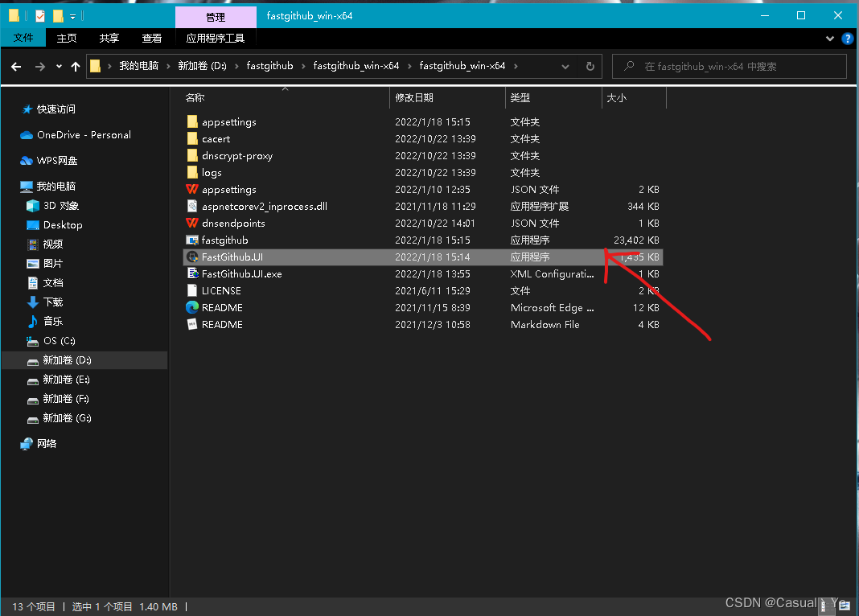Select the aspnetcorev2_inprocess.dll file
This screenshot has width=859, height=616.
(x=265, y=206)
